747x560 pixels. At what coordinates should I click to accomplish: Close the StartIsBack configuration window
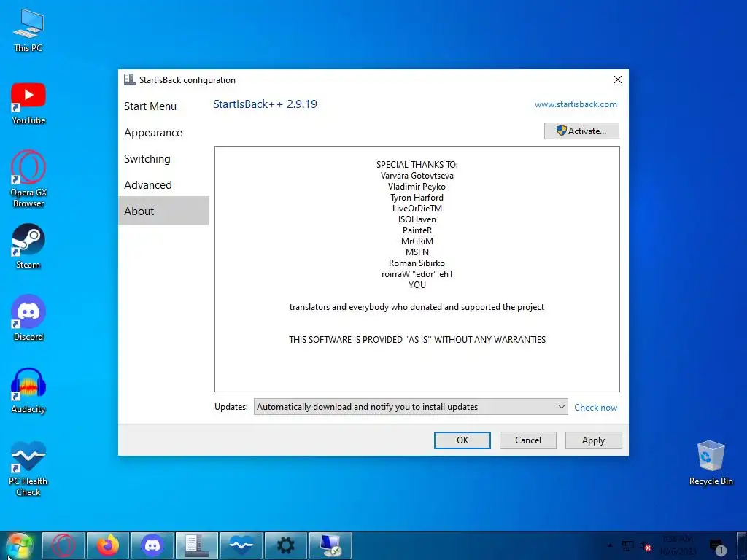point(617,79)
